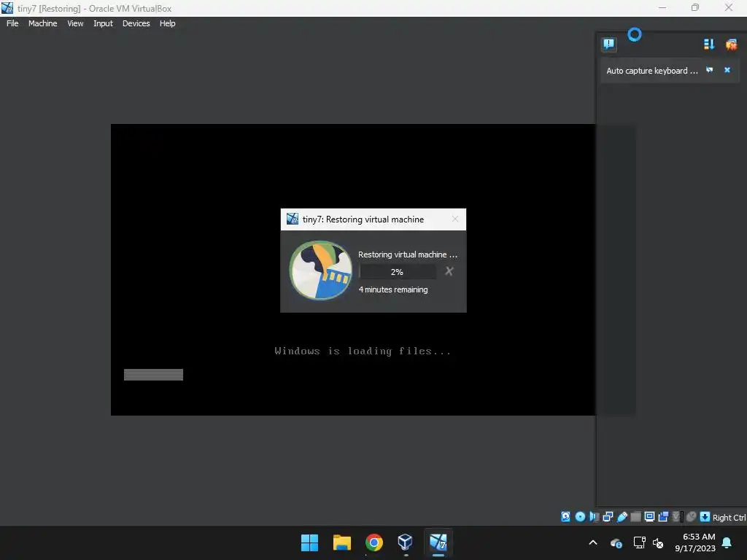Image resolution: width=747 pixels, height=560 pixels.
Task: Open the Input menu
Action: 103,23
